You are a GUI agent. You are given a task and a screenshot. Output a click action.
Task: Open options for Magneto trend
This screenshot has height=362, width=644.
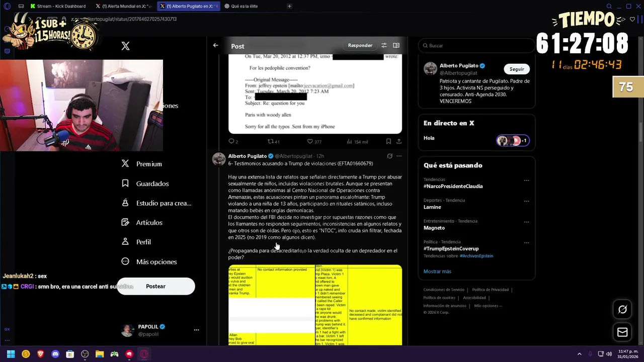click(526, 222)
